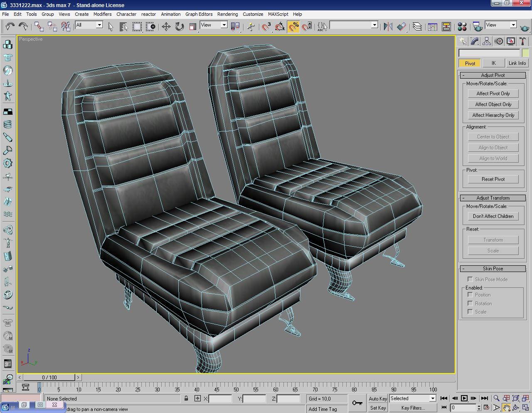Open the Rendering menu
Image resolution: width=532 pixels, height=413 pixels.
pos(227,14)
